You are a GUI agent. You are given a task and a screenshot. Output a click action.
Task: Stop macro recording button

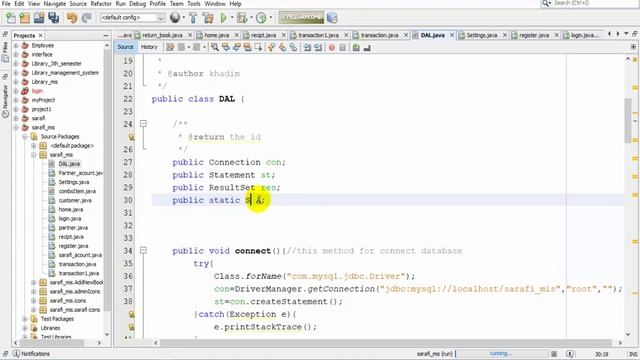(342, 48)
